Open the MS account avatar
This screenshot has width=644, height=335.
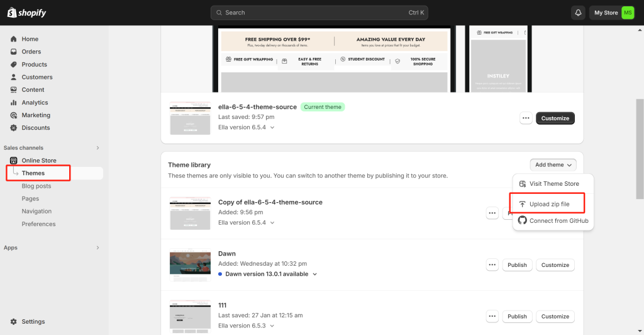[x=628, y=13]
